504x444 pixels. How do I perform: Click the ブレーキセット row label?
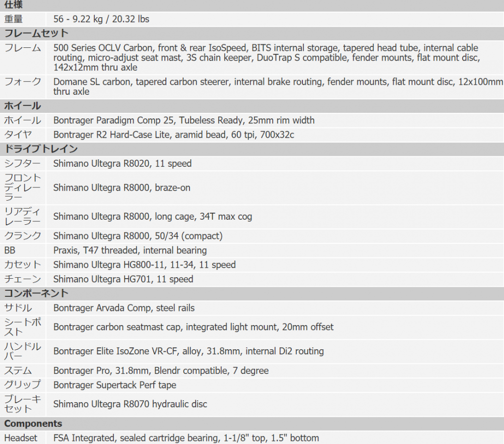23,404
